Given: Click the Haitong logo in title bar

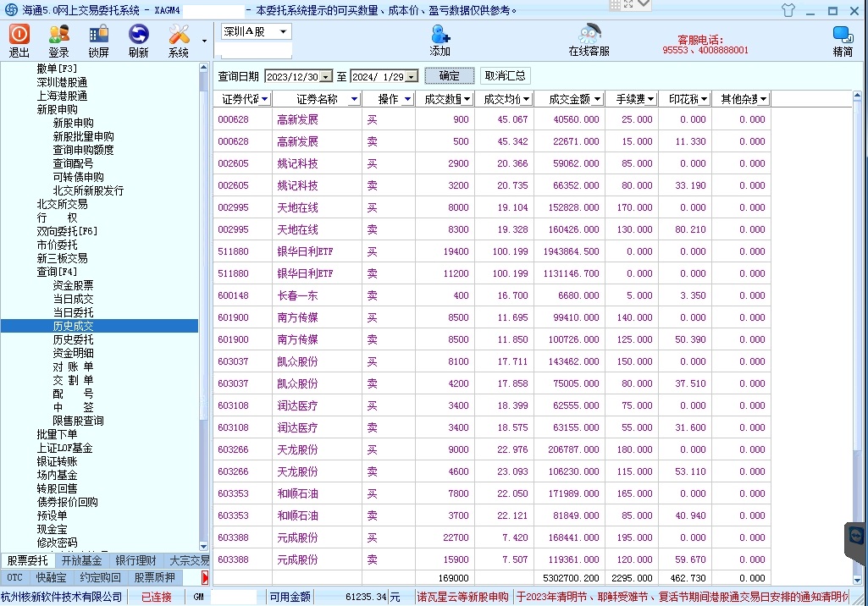Looking at the screenshot, I should pyautogui.click(x=10, y=10).
